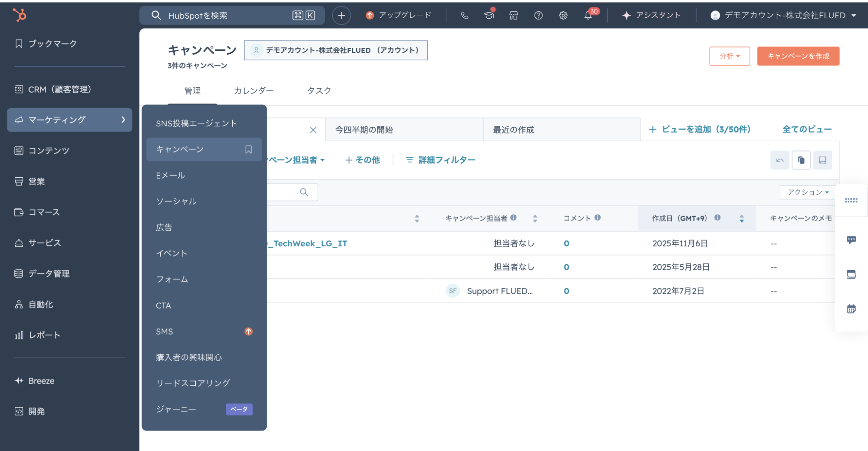
Task: Toggle bookmark on Campaigns menu item
Action: pyautogui.click(x=248, y=149)
